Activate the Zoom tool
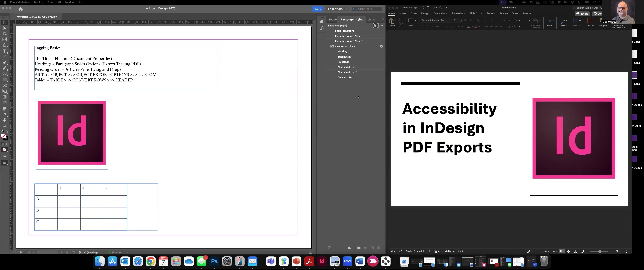The image size is (644, 270). tap(4, 126)
